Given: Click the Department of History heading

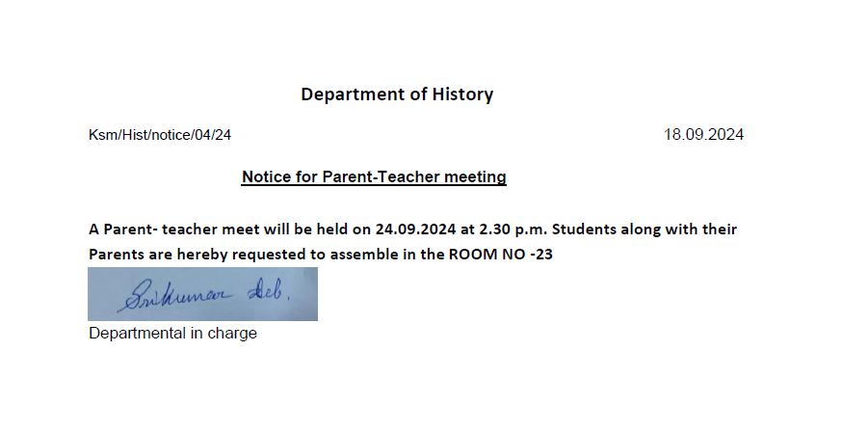Looking at the screenshot, I should [x=397, y=94].
